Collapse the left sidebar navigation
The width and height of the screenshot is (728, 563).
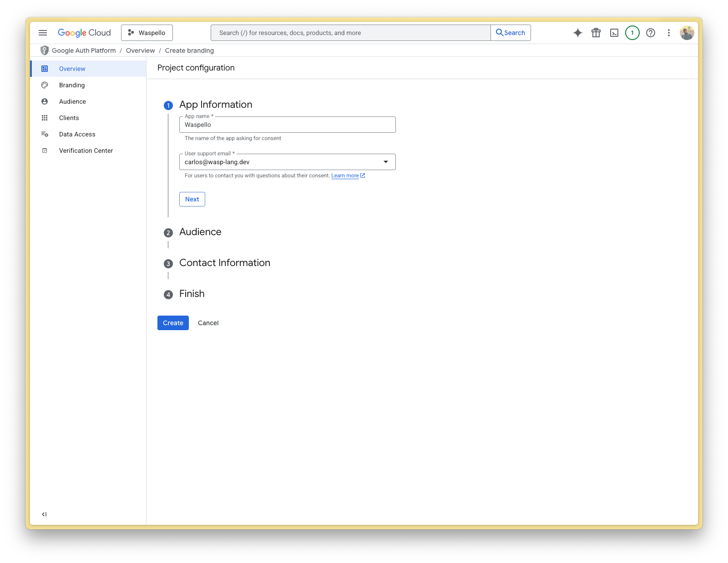tap(44, 514)
